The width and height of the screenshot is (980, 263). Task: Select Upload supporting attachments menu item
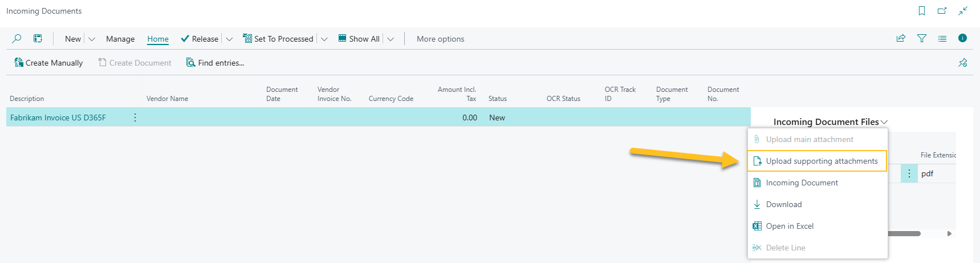(822, 161)
